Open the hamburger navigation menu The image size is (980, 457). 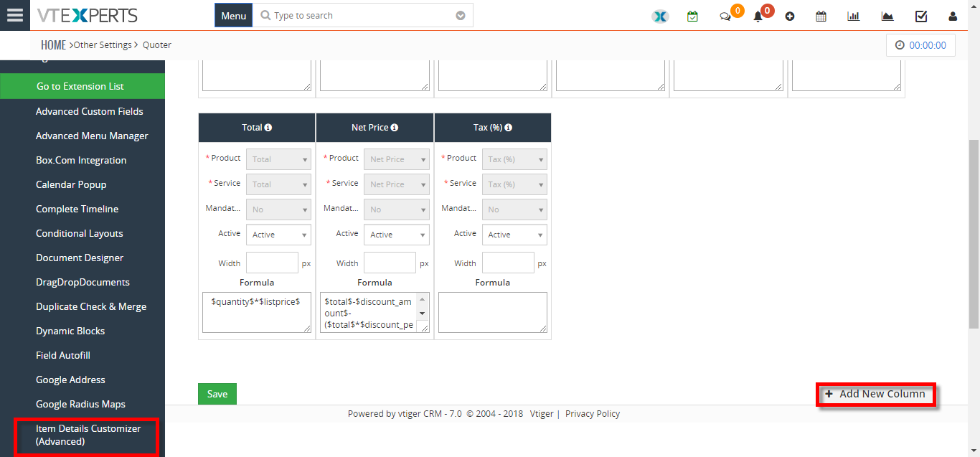tap(15, 15)
